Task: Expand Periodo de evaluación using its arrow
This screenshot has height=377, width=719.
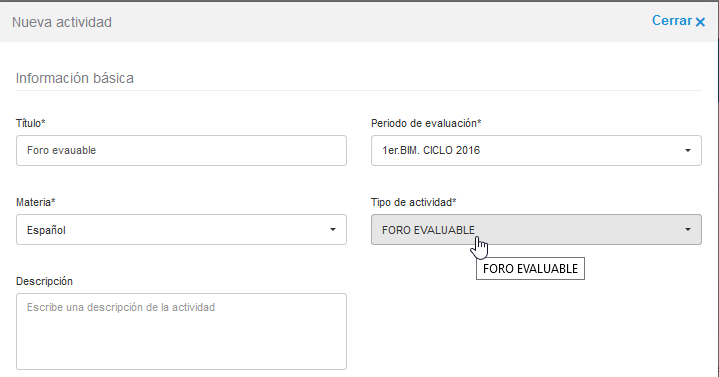Action: coord(688,150)
